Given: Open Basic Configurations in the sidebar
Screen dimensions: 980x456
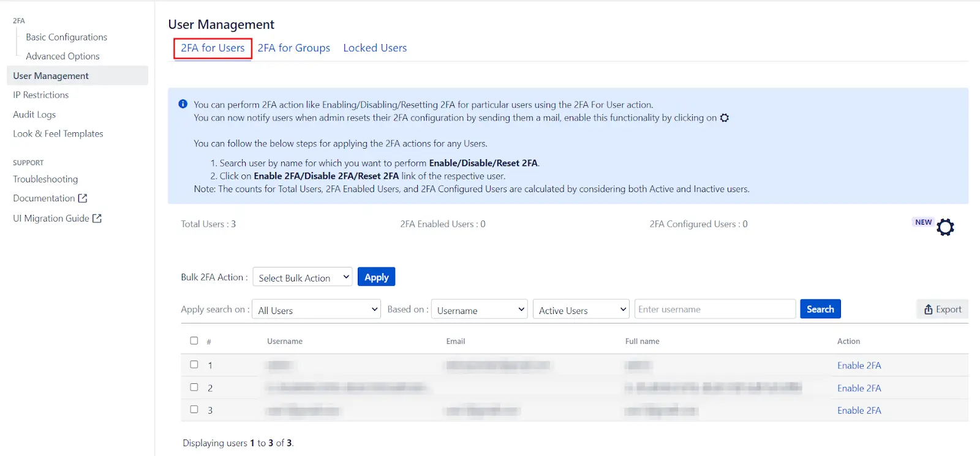Looking at the screenshot, I should [x=66, y=37].
